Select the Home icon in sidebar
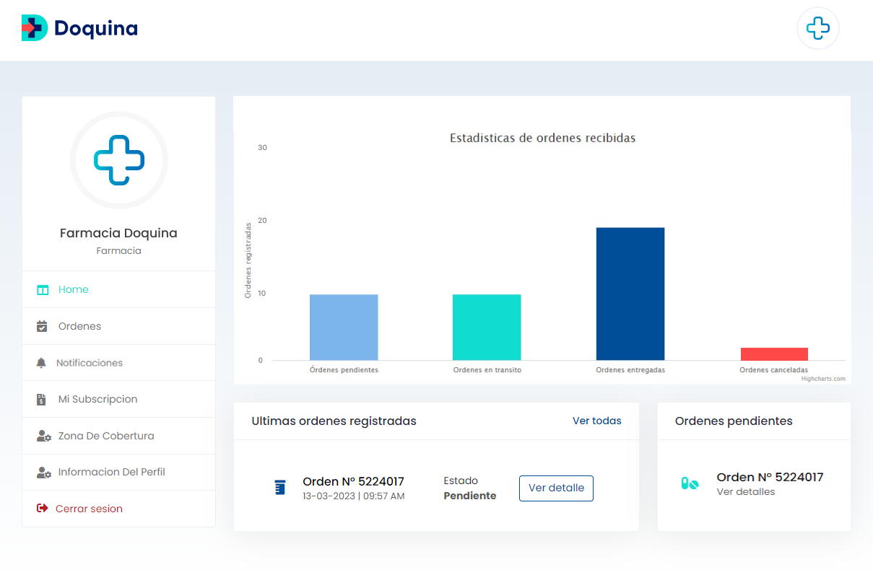 [43, 289]
